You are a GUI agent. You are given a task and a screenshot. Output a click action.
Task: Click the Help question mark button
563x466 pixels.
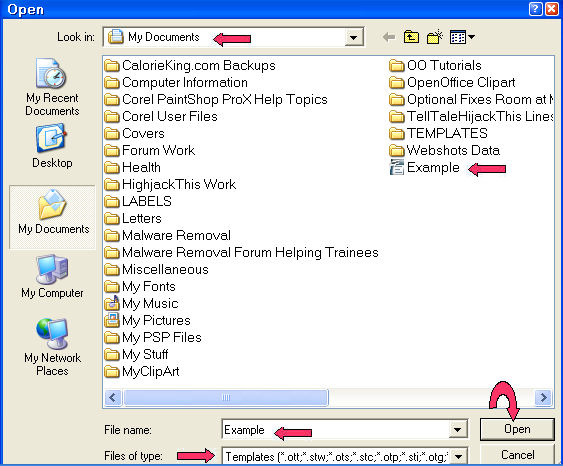[535, 9]
